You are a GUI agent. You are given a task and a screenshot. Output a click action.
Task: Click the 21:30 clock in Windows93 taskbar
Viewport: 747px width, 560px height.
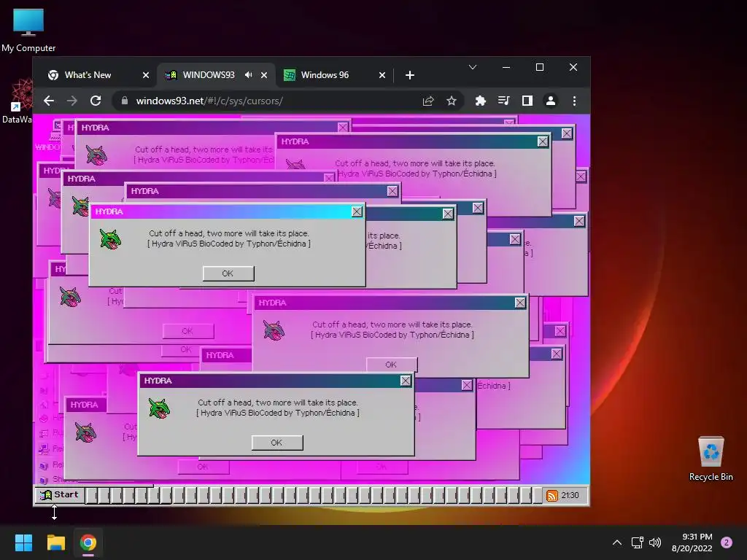[x=570, y=495]
